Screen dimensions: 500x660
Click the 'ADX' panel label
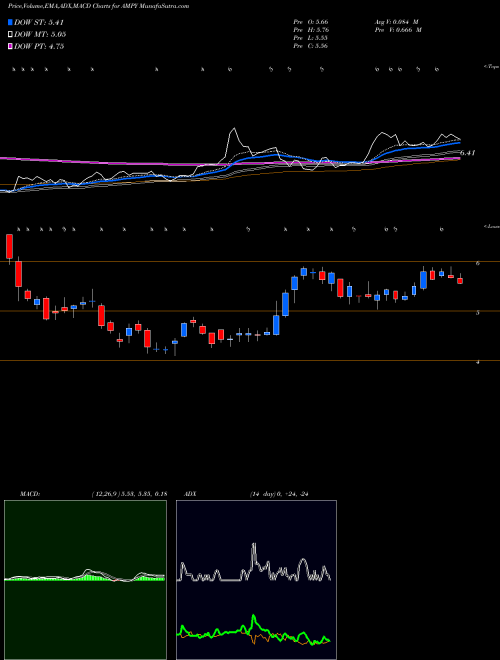[x=190, y=494]
